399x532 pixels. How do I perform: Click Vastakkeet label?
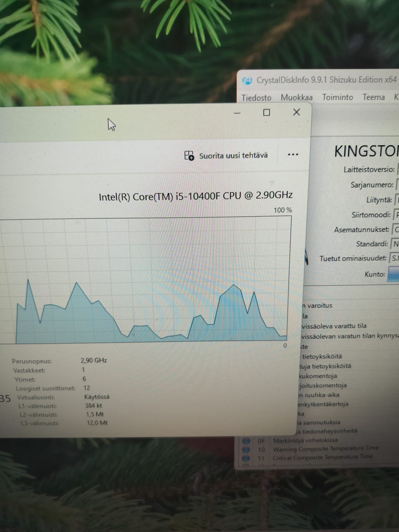(x=29, y=370)
